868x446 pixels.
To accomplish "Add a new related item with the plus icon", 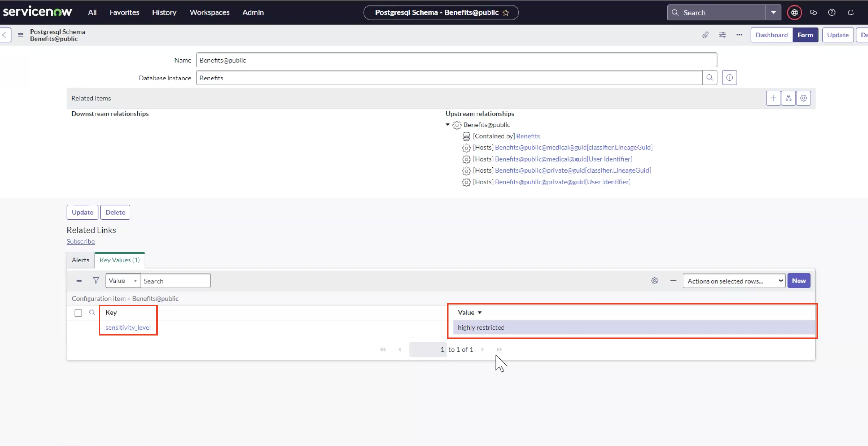I will [773, 98].
